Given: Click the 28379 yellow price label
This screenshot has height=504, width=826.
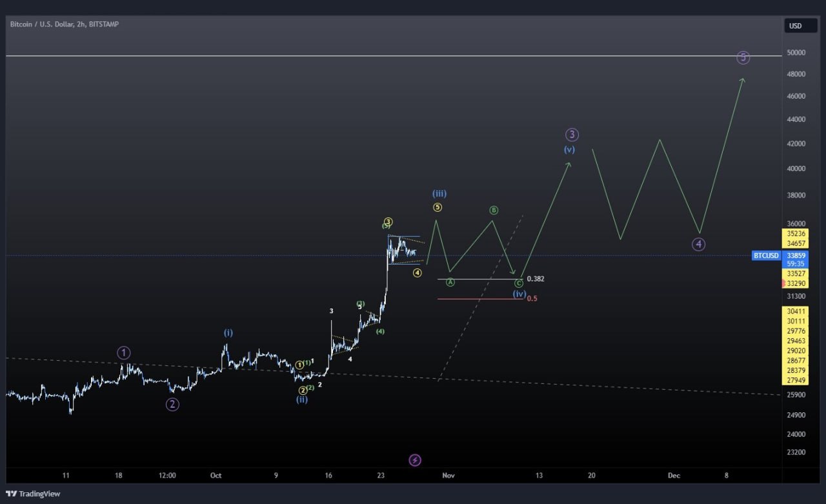Looking at the screenshot, I should pyautogui.click(x=796, y=370).
